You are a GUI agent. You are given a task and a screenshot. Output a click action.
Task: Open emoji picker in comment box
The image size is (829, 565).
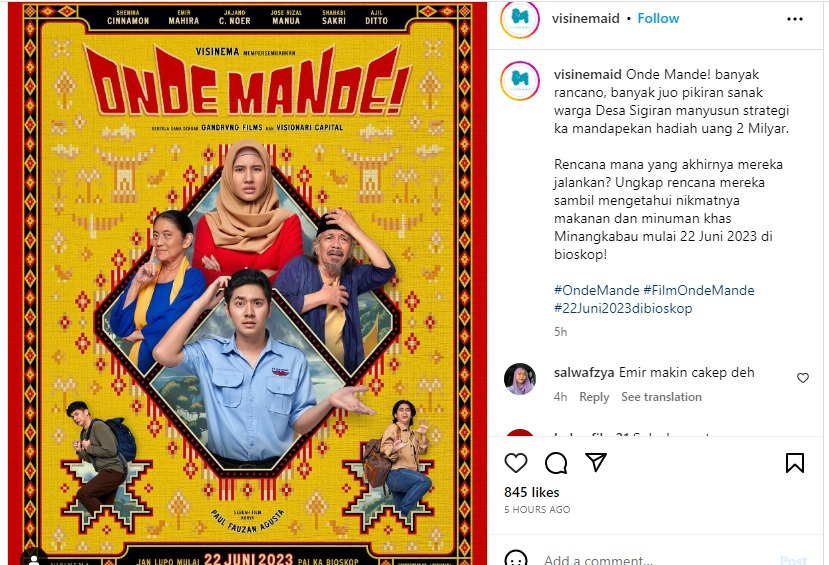(515, 560)
